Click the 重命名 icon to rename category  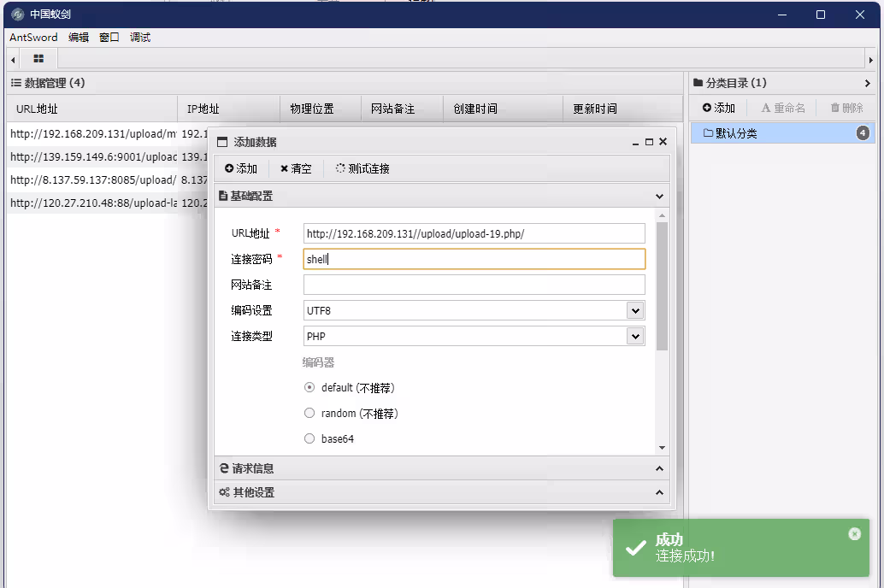point(782,107)
